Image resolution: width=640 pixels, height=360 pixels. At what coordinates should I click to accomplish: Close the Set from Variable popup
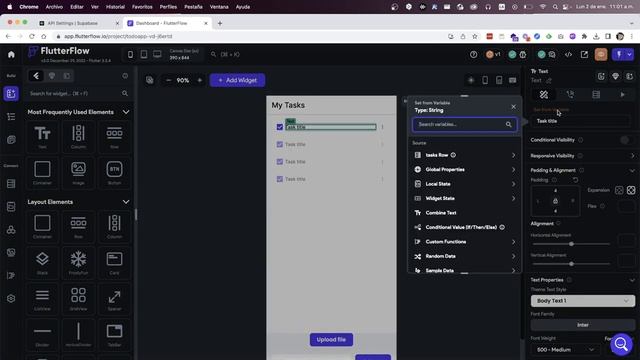pyautogui.click(x=513, y=107)
